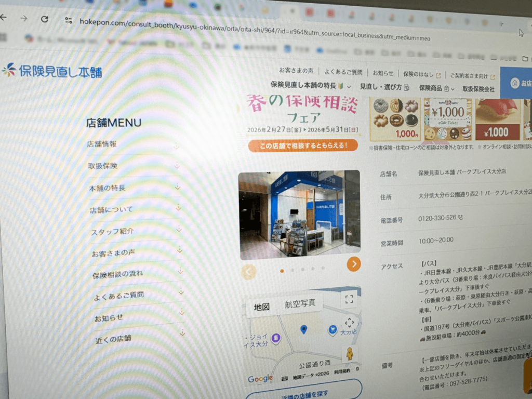The width and height of the screenshot is (532, 399).
Task: Expand 店舗情報 in store menu
Action: (134, 145)
